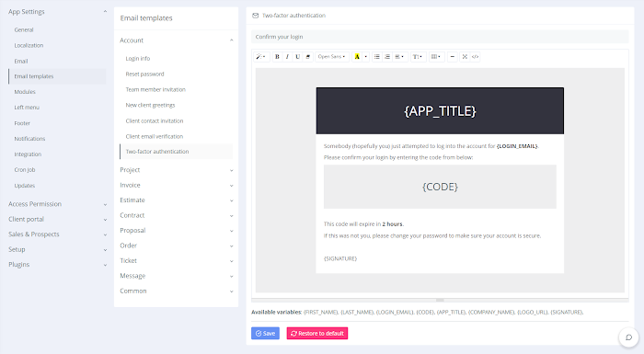Click Restore to default button

[317, 333]
